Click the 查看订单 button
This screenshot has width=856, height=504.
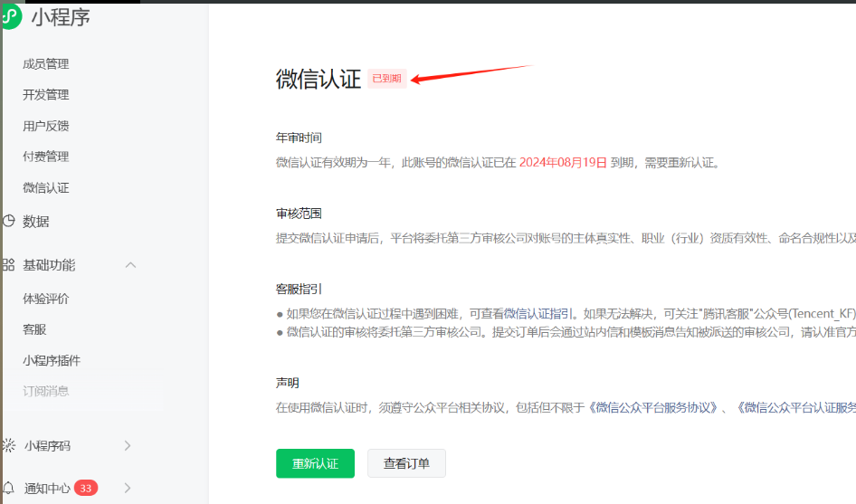406,463
